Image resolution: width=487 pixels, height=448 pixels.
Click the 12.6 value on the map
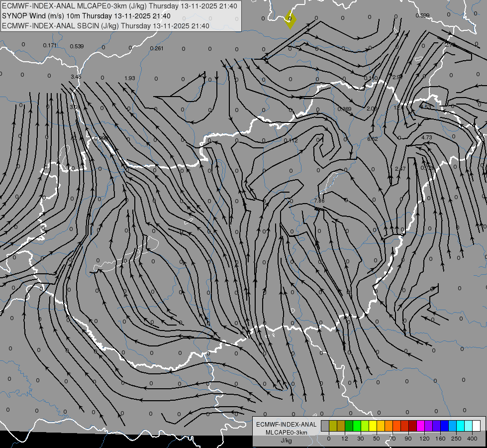click(x=398, y=108)
